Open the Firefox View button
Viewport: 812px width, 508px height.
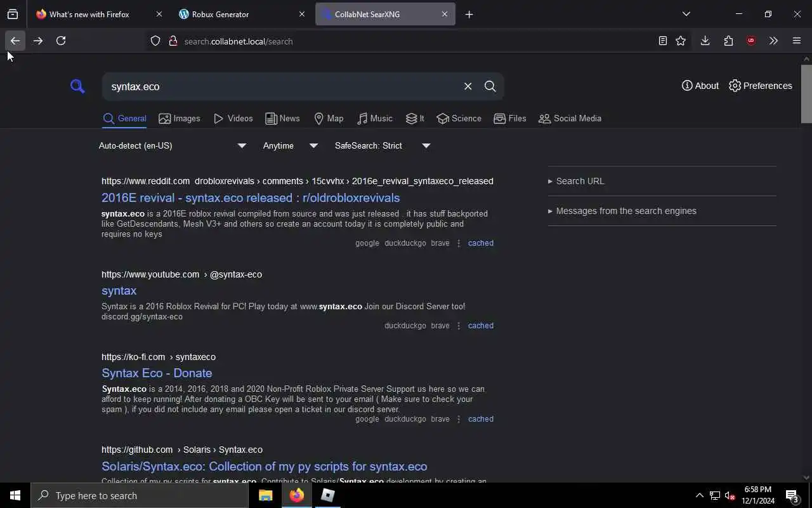tap(13, 14)
